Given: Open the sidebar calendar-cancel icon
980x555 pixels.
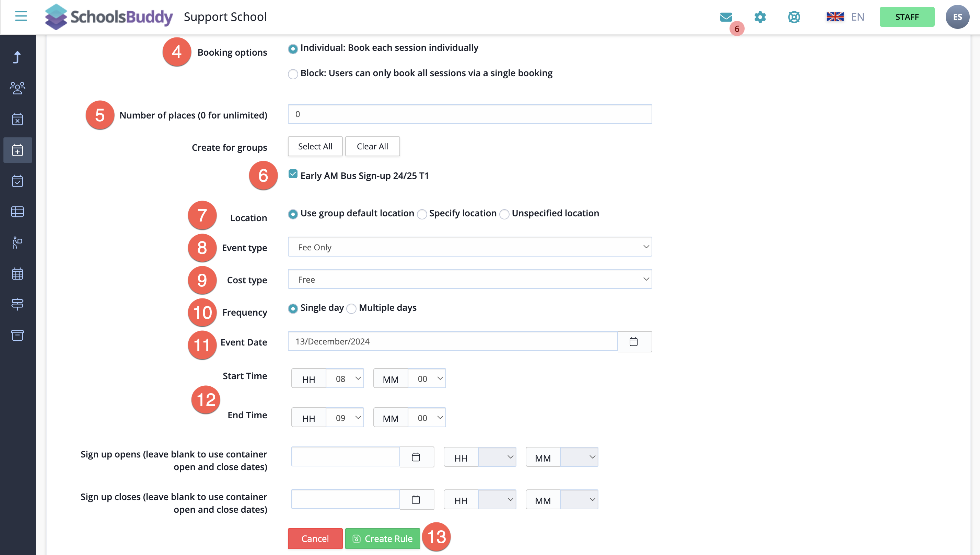Looking at the screenshot, I should coord(17,119).
